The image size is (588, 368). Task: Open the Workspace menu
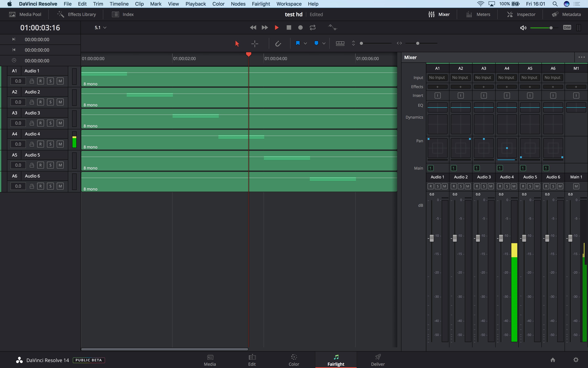(289, 4)
